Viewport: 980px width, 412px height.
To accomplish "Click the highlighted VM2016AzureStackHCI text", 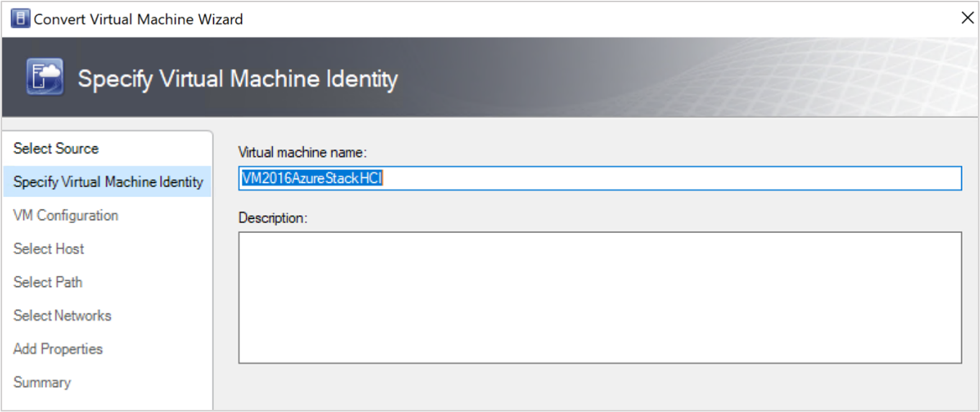I will pos(311,179).
